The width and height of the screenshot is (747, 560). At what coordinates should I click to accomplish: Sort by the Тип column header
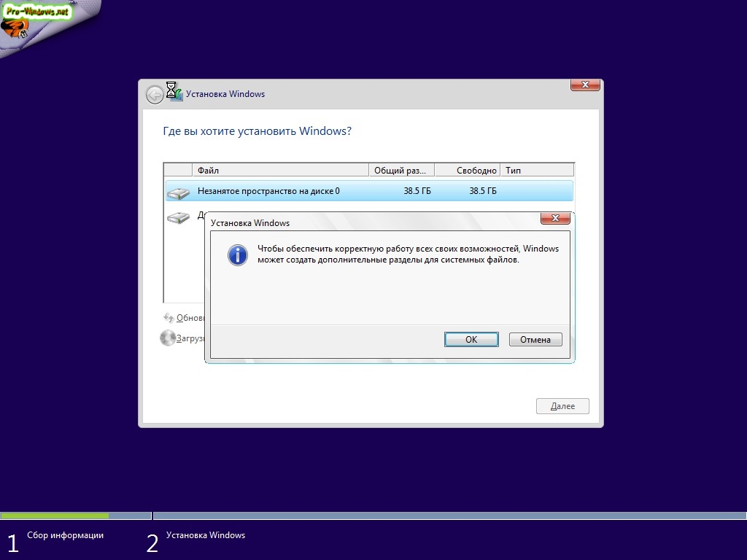(538, 170)
